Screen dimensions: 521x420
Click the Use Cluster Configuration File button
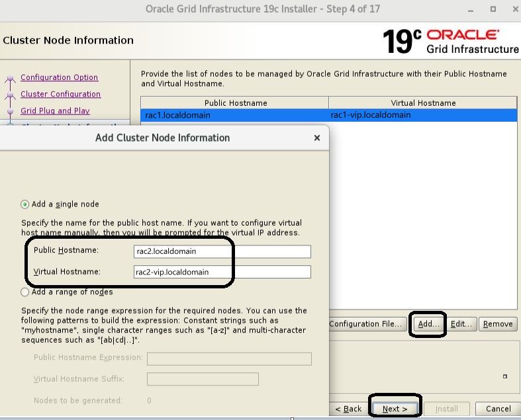pos(365,323)
